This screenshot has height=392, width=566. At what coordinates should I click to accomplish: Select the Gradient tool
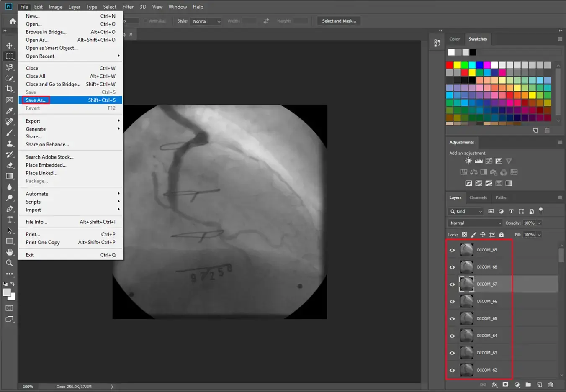tap(9, 176)
